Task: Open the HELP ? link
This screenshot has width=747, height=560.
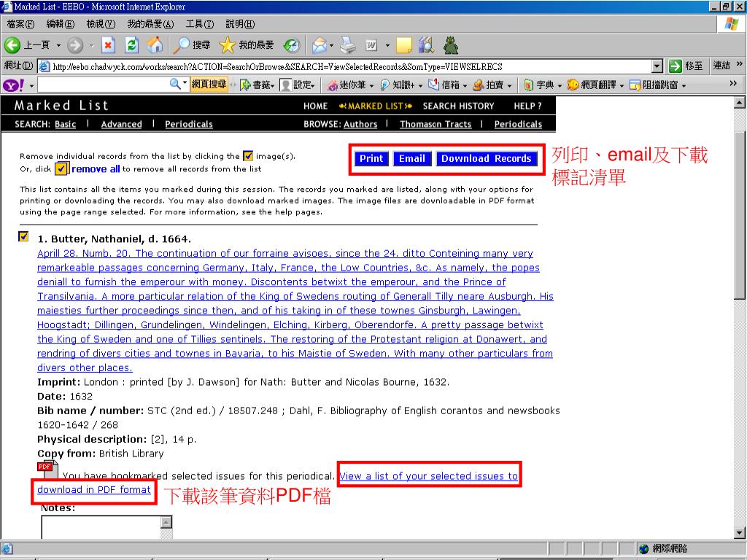Action: (x=528, y=106)
